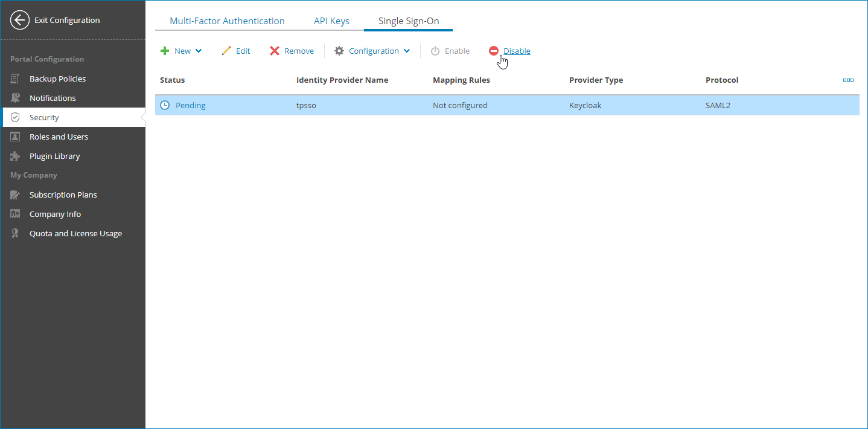Screen dimensions: 868x429
Task: Switch to Multi-Factor Authentication tab
Action: tap(227, 21)
